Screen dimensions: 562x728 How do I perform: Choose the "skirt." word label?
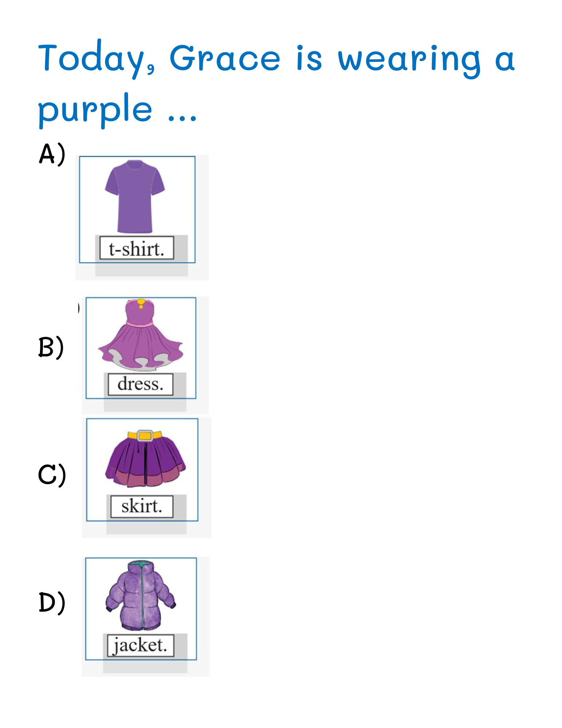[142, 506]
